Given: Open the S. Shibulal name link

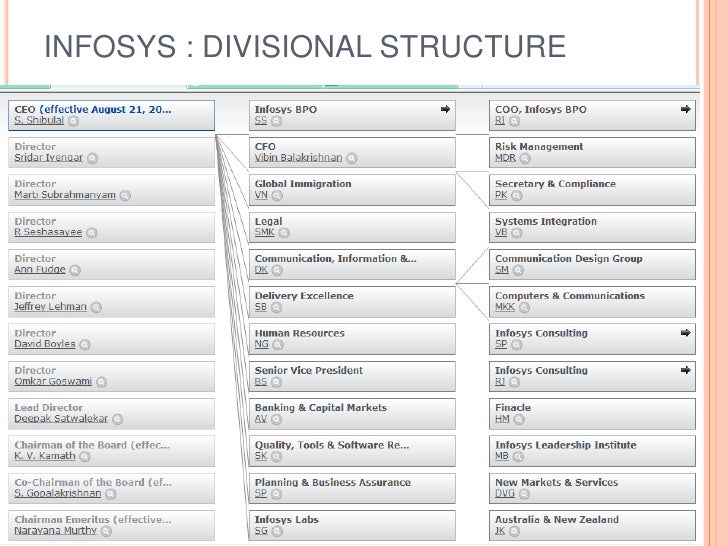Looking at the screenshot, I should (x=39, y=120).
